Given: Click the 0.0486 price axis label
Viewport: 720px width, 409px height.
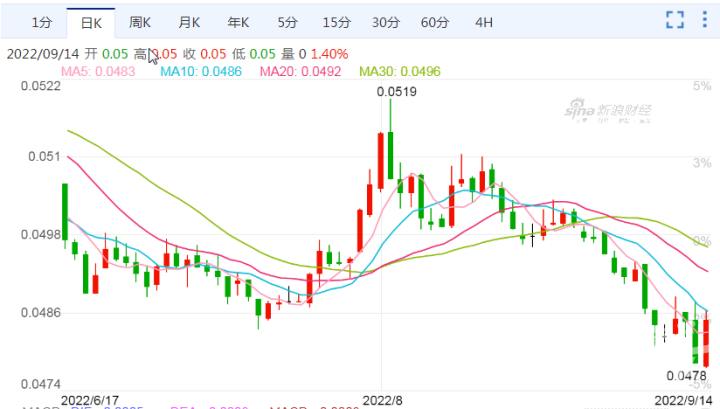Looking at the screenshot, I should [41, 313].
